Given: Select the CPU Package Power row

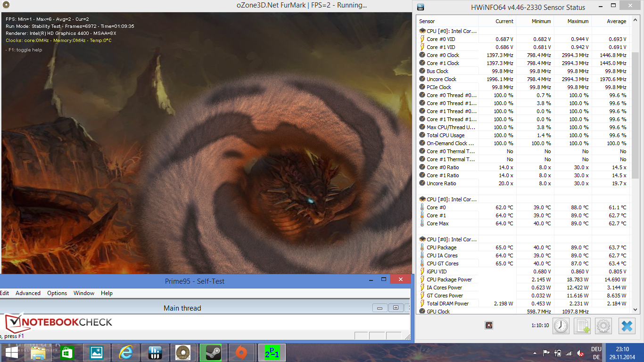Looking at the screenshot, I should (x=523, y=280).
